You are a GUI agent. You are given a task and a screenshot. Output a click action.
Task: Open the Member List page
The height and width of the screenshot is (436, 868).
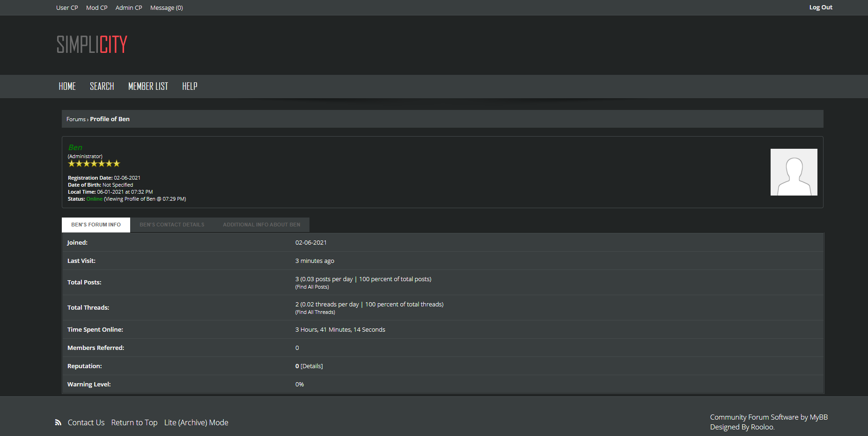(148, 87)
